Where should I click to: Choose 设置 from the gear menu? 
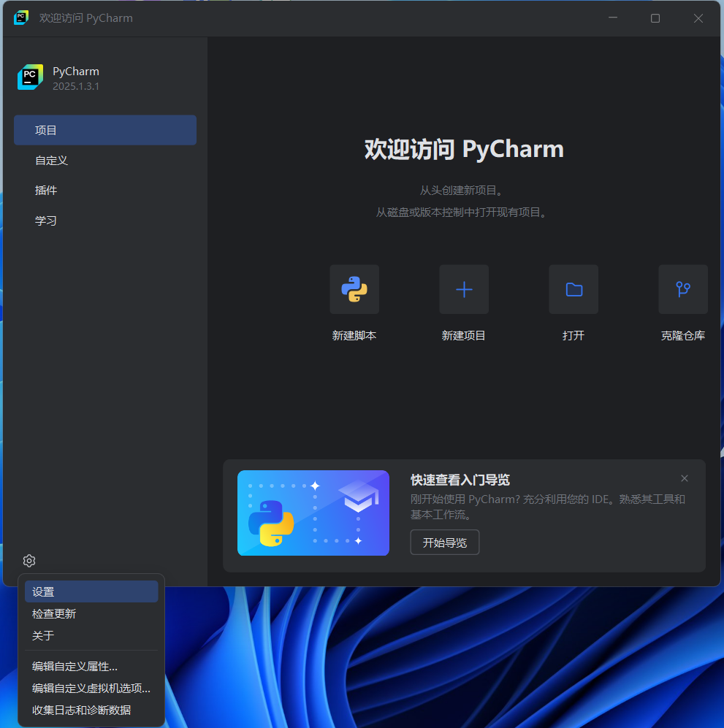91,591
